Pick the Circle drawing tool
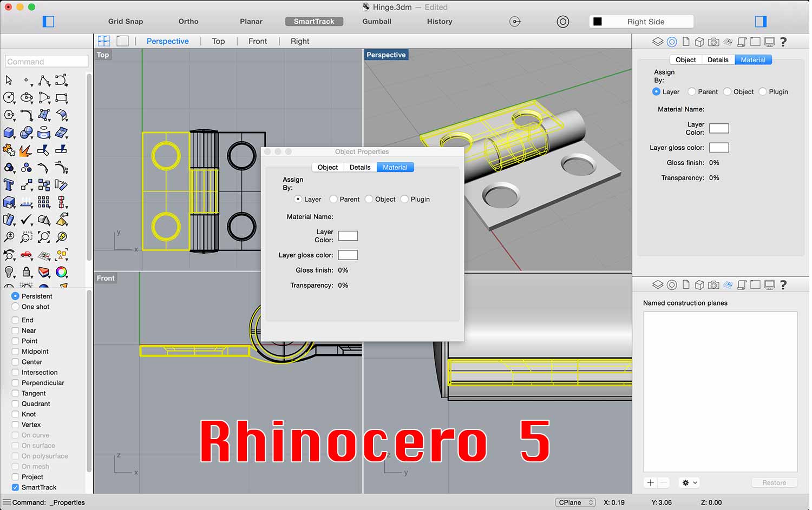Viewport: 812px width, 510px height. 9,98
